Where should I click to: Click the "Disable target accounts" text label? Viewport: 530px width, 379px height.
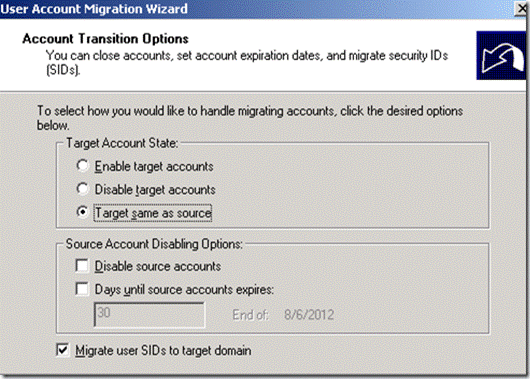(155, 190)
